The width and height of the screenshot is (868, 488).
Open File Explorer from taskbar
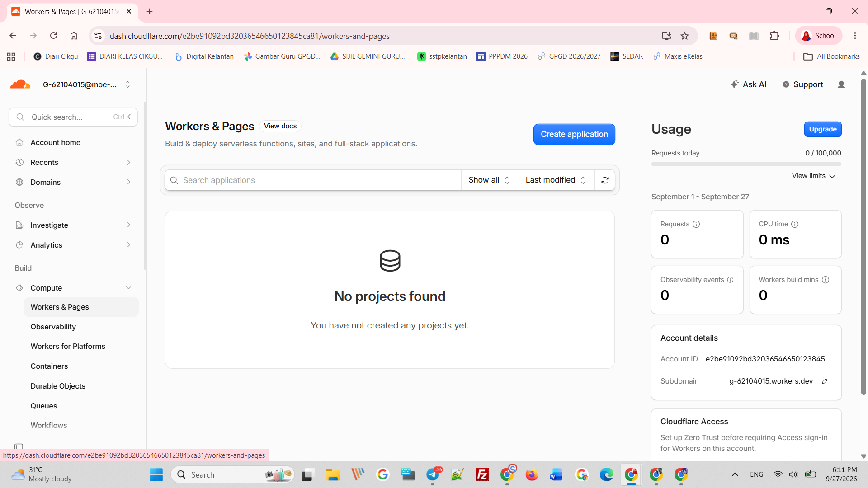pos(333,474)
